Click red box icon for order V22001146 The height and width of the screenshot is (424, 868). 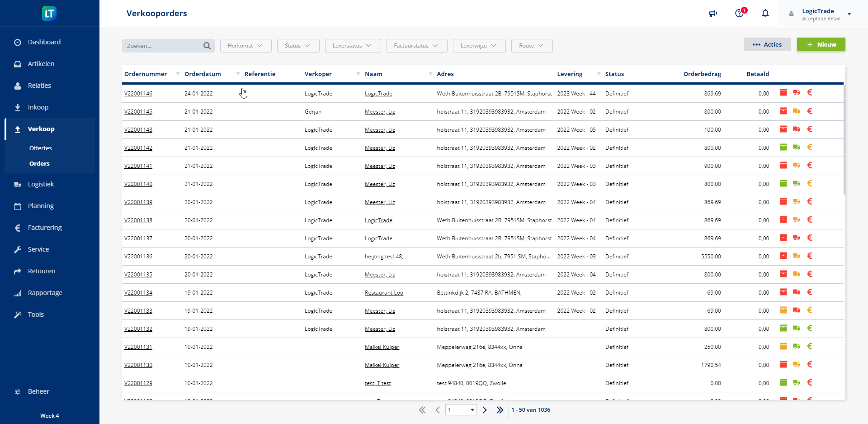(783, 93)
